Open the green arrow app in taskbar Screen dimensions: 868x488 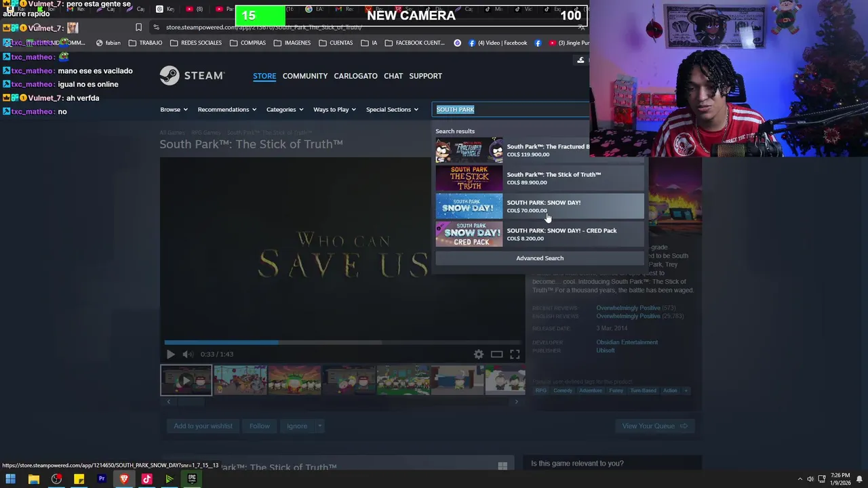click(x=170, y=479)
